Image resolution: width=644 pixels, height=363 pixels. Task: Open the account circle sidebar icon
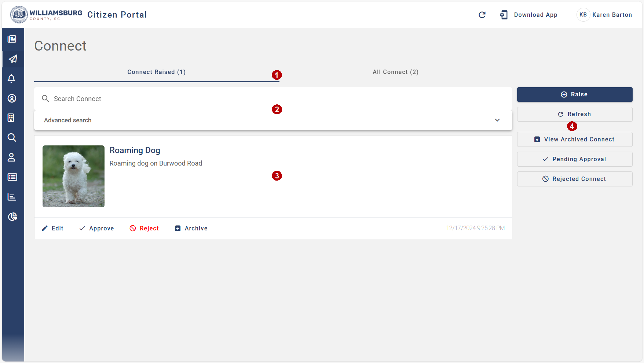point(12,98)
